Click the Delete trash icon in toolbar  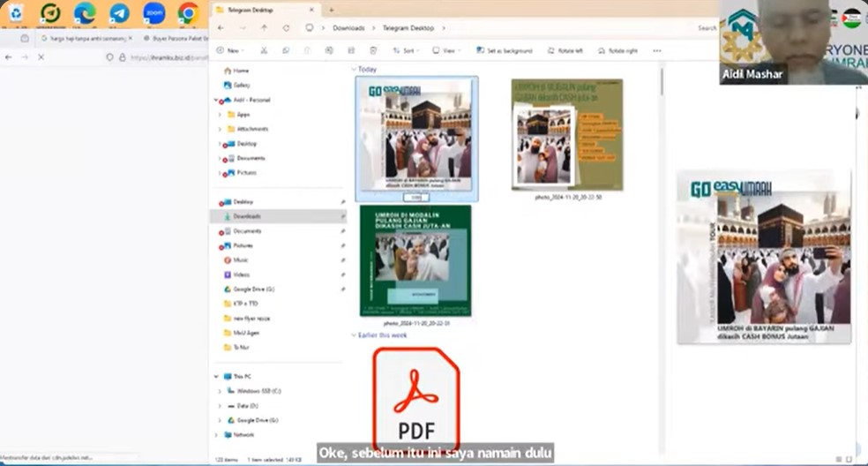373,50
